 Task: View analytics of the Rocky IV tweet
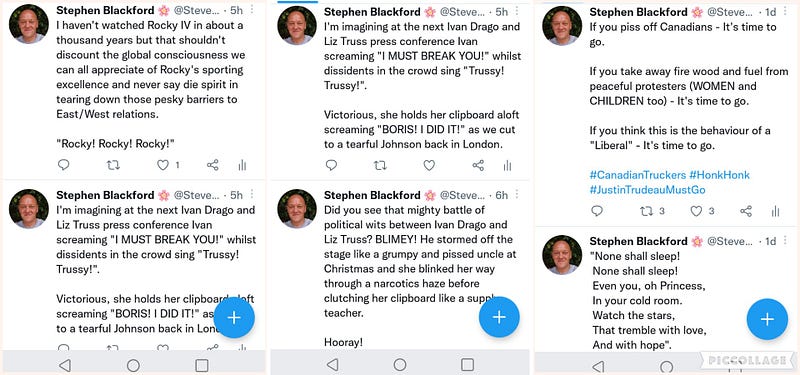click(242, 165)
